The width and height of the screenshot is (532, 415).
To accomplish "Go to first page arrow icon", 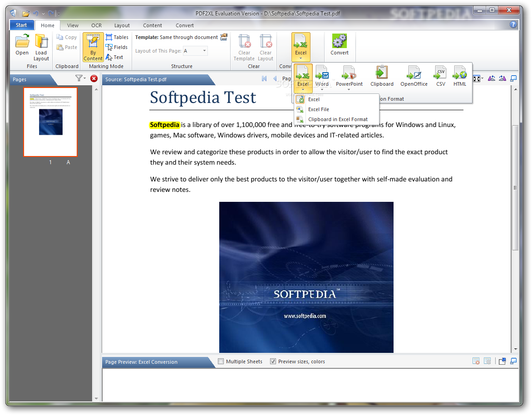I will point(264,78).
